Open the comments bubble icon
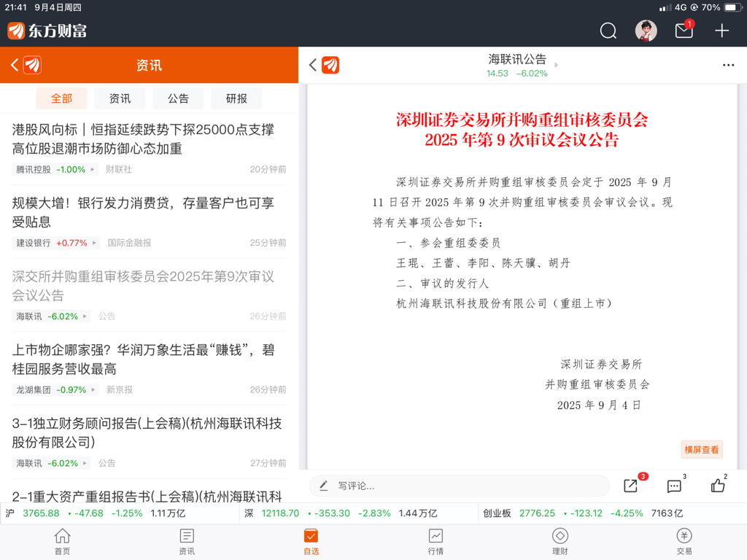The width and height of the screenshot is (747, 560). [674, 486]
